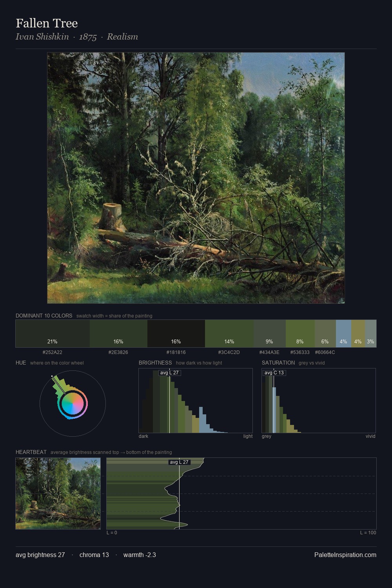The height and width of the screenshot is (588, 392).
Task: Click the saturation histogram chart
Action: [x=319, y=401]
